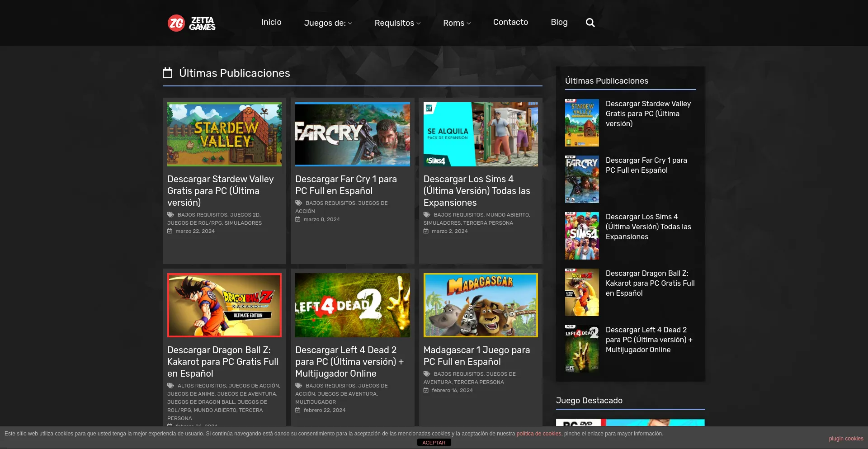This screenshot has width=868, height=449.
Task: Open sidebar link Dragon Ball Z: Kakarot
Action: coord(650,283)
